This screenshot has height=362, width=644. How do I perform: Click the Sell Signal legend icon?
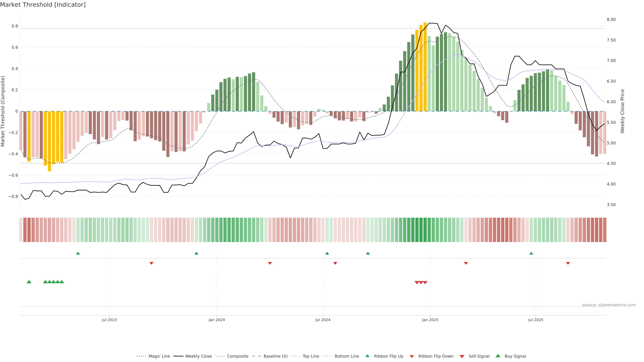click(462, 356)
